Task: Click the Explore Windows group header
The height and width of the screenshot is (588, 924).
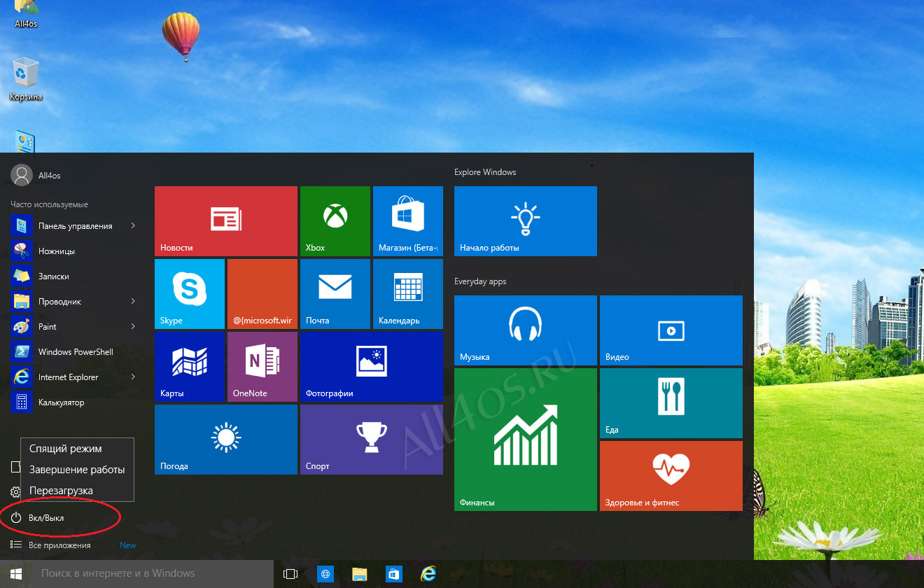Action: (x=485, y=172)
